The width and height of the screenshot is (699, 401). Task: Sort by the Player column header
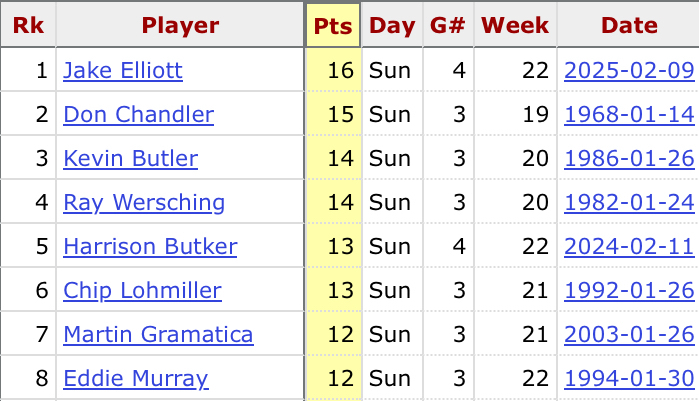(180, 26)
